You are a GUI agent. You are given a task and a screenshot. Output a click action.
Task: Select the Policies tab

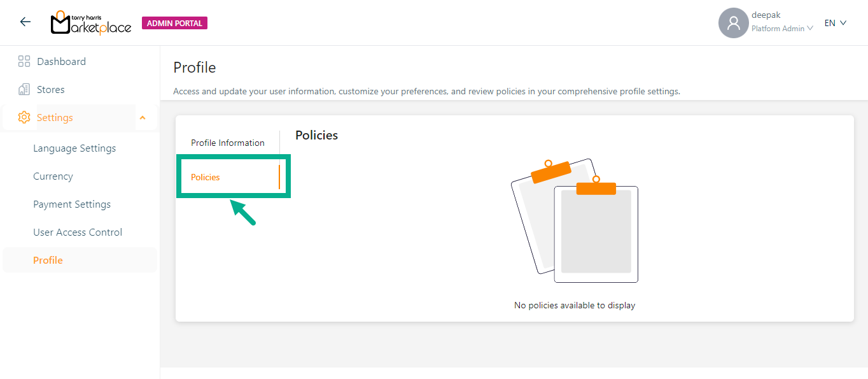click(206, 177)
